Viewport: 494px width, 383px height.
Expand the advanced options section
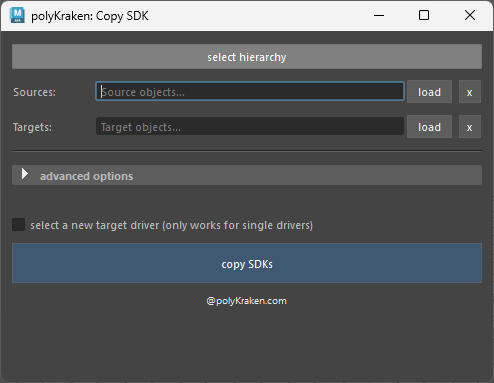click(247, 175)
